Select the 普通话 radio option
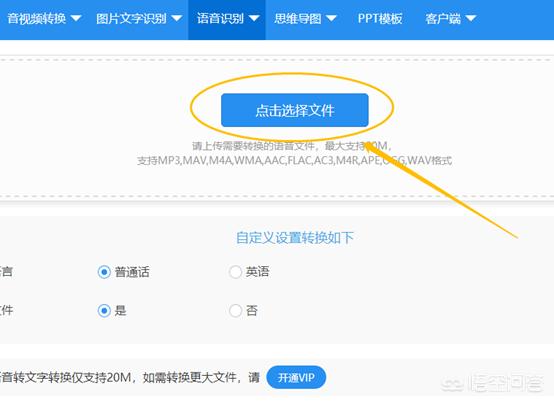The image size is (554, 402). coord(104,272)
